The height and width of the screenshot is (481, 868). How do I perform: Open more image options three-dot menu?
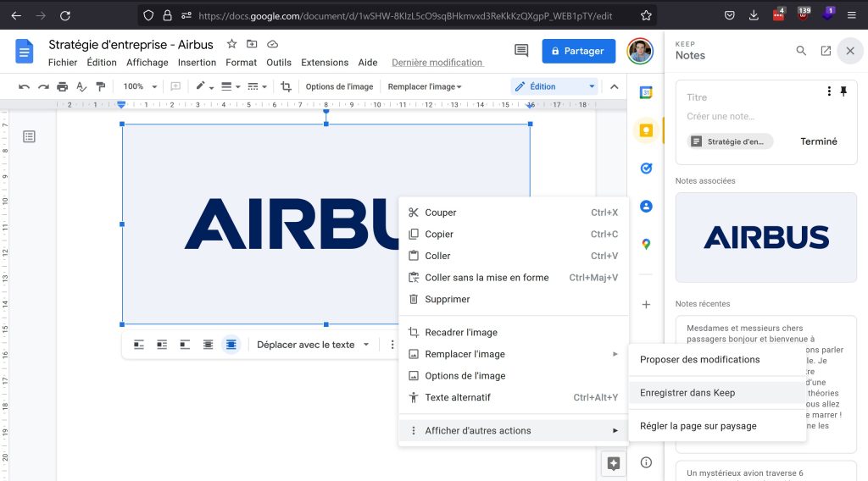tap(392, 345)
